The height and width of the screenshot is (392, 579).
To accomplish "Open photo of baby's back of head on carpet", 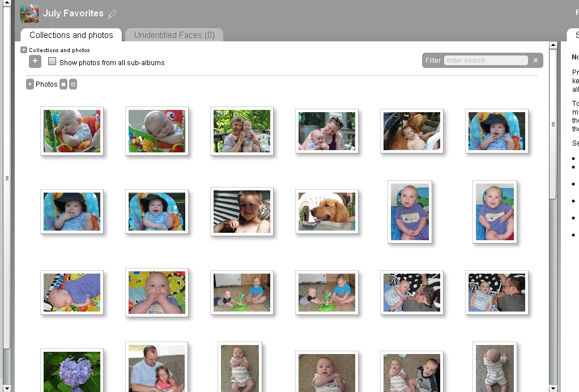I will tap(495, 367).
